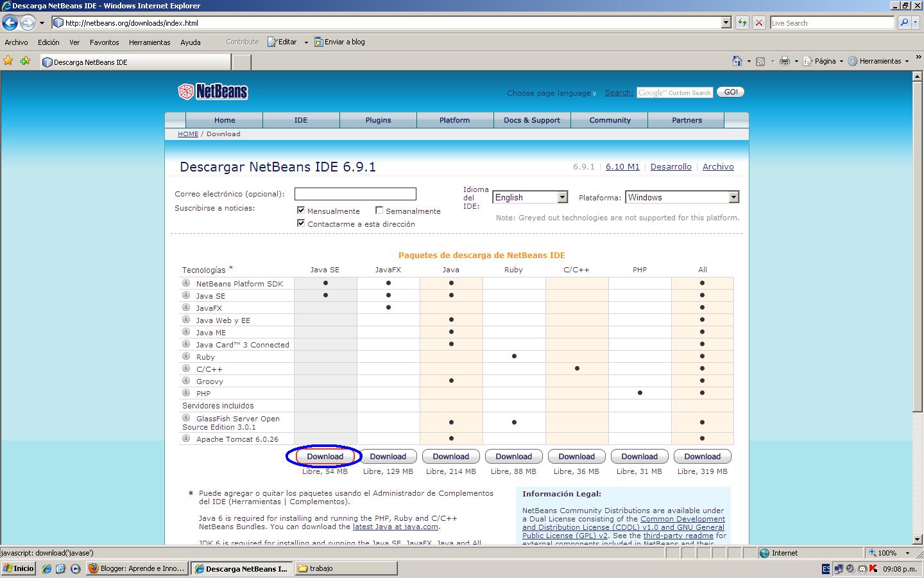Click the latest Java at java.com link
The image size is (924, 578).
pyautogui.click(x=395, y=527)
